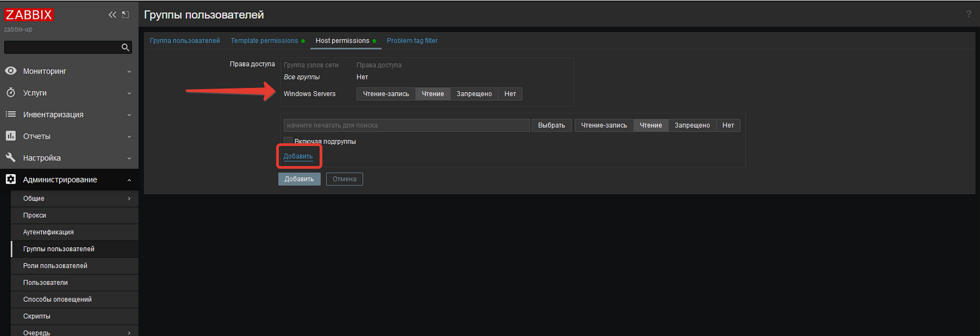Switch to Problem tag filter tab
The width and height of the screenshot is (980, 336).
pos(412,41)
